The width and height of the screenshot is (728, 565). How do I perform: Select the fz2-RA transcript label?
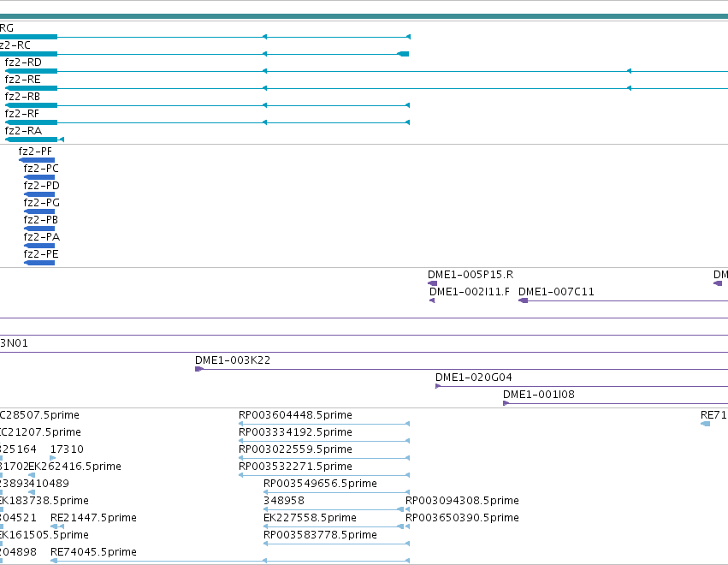pyautogui.click(x=23, y=131)
